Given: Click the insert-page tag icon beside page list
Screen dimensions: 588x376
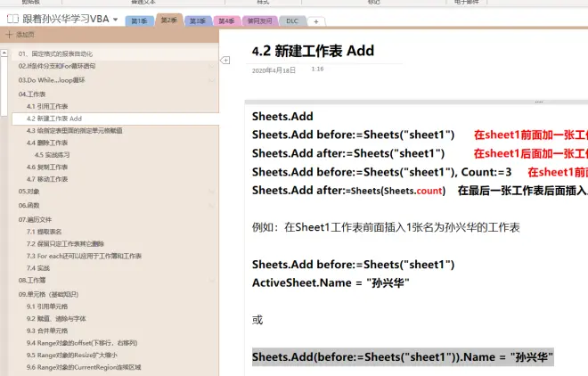Looking at the screenshot, I should click(x=225, y=61).
